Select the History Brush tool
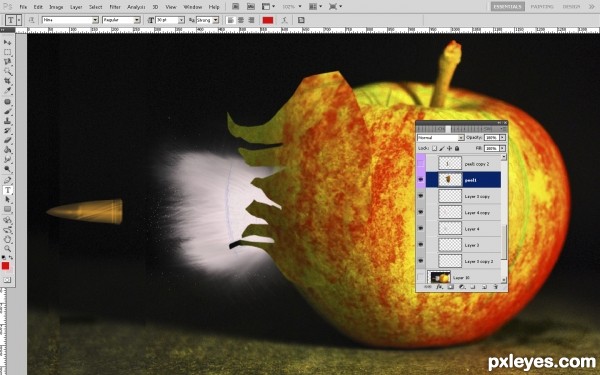This screenshot has width=600, height=375. (x=7, y=131)
